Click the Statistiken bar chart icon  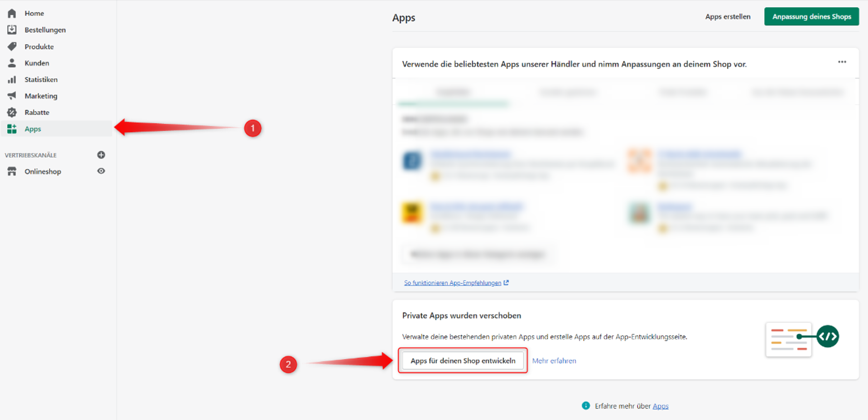click(12, 79)
